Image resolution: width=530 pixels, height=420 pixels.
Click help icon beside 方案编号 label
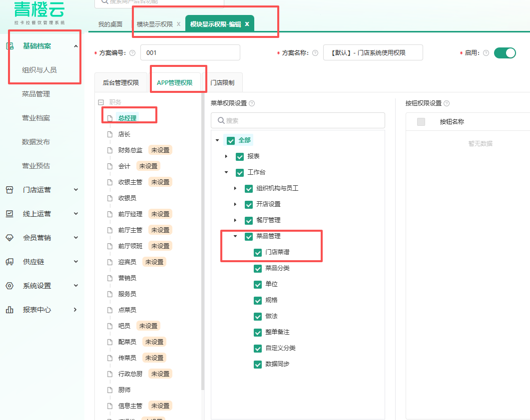[132, 53]
